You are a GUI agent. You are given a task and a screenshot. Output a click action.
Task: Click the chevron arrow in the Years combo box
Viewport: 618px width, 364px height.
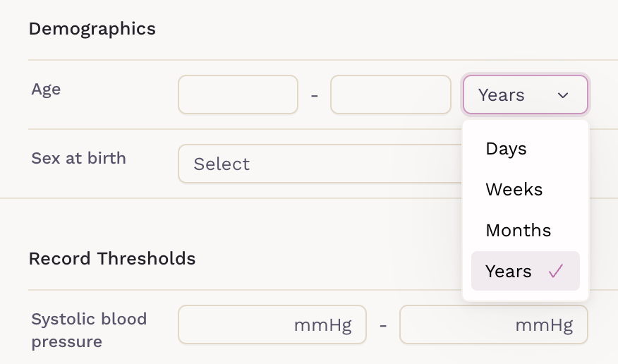(x=563, y=95)
